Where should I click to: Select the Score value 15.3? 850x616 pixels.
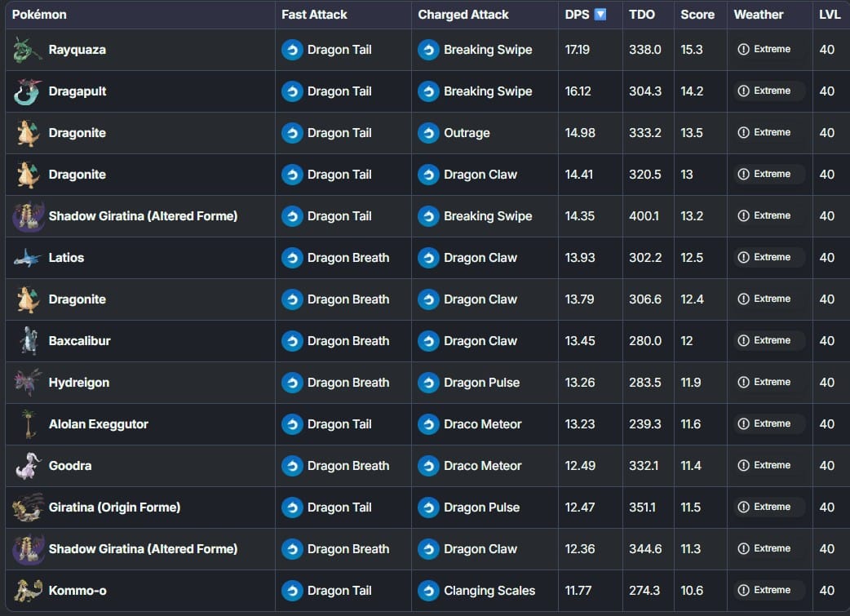(692, 50)
